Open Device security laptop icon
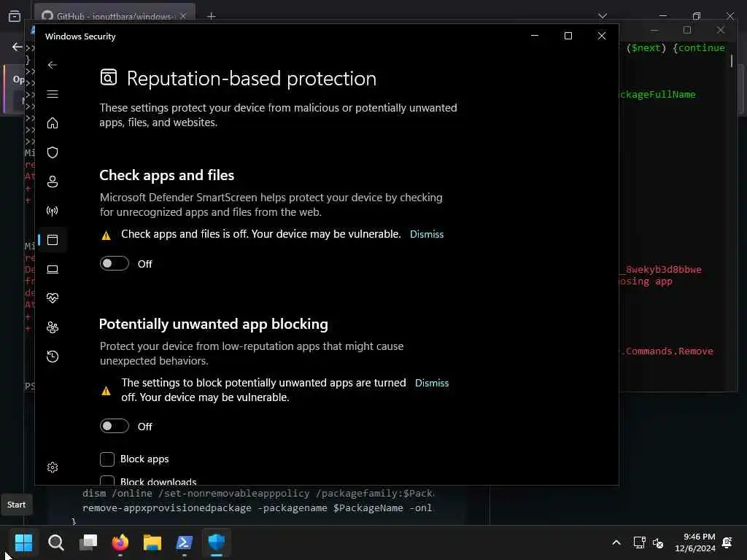The height and width of the screenshot is (560, 747). click(x=53, y=269)
